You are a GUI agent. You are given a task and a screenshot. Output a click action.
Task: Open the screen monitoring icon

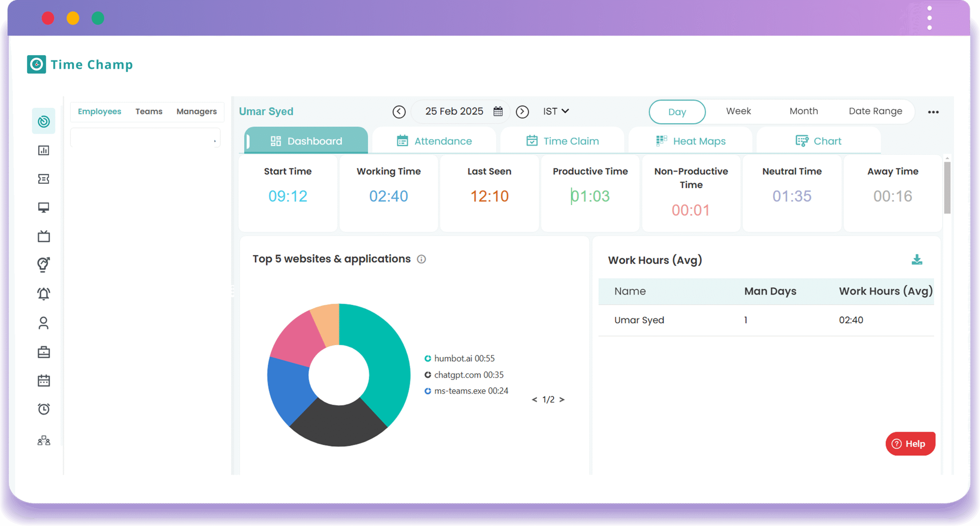pyautogui.click(x=44, y=207)
